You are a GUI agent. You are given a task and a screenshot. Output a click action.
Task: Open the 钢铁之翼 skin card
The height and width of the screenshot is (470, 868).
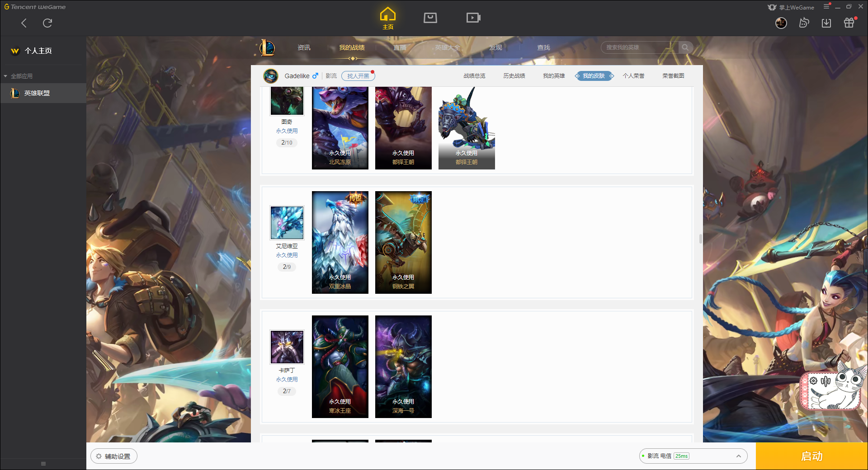pyautogui.click(x=403, y=242)
